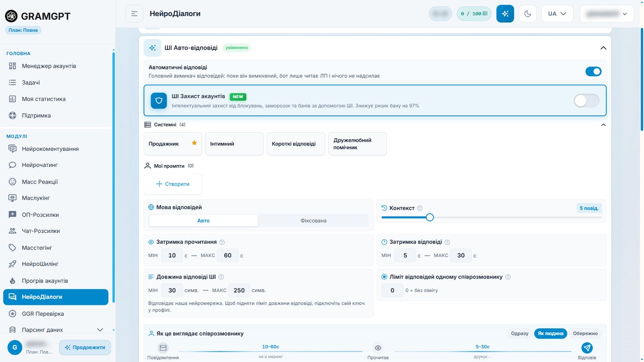Click the Контекст slider handle
The height and width of the screenshot is (362, 644).
coord(430,217)
